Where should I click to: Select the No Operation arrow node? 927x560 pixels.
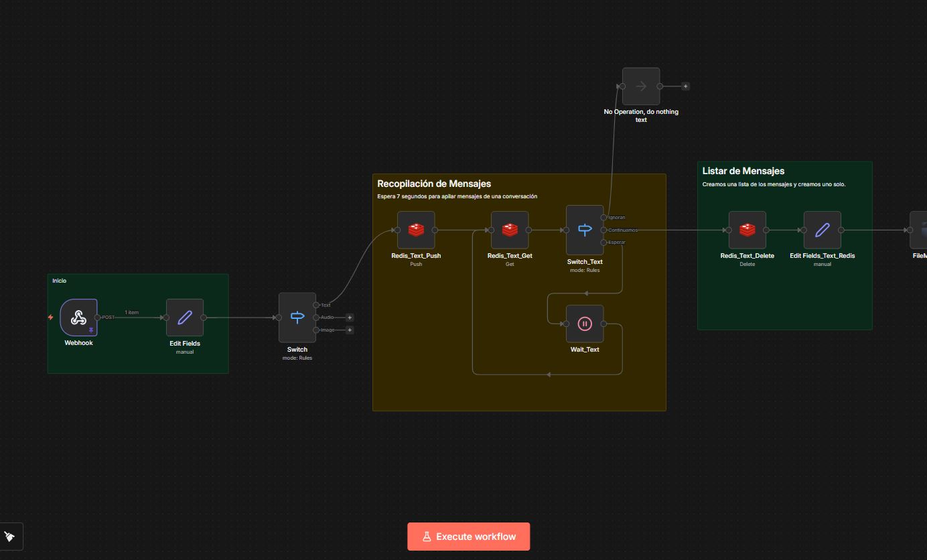coord(641,86)
